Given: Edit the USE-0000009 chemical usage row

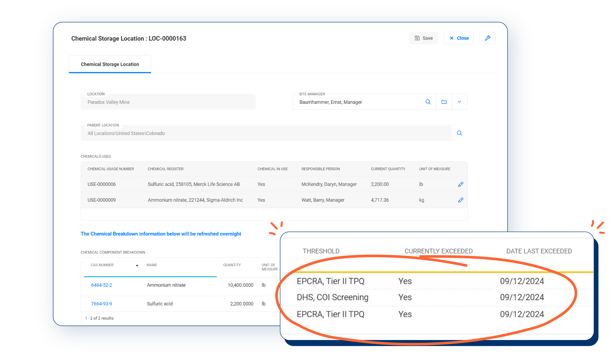Looking at the screenshot, I should (461, 200).
